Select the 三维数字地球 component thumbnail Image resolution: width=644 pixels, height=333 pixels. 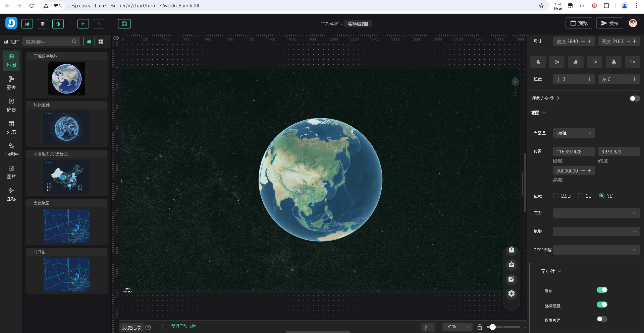click(66, 79)
